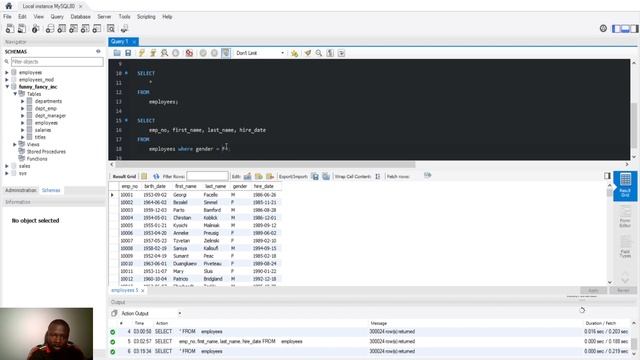Expand the dept_manager table node
The height and width of the screenshot is (360, 640).
point(23,116)
